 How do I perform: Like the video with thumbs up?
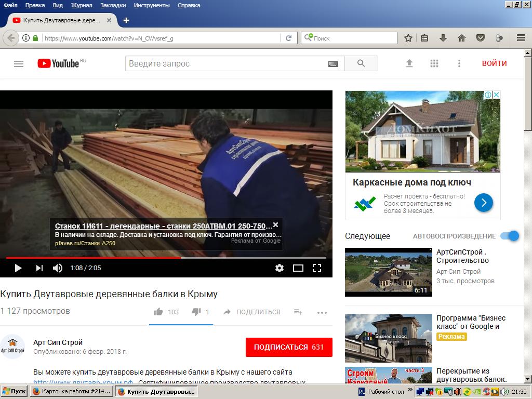coord(158,312)
